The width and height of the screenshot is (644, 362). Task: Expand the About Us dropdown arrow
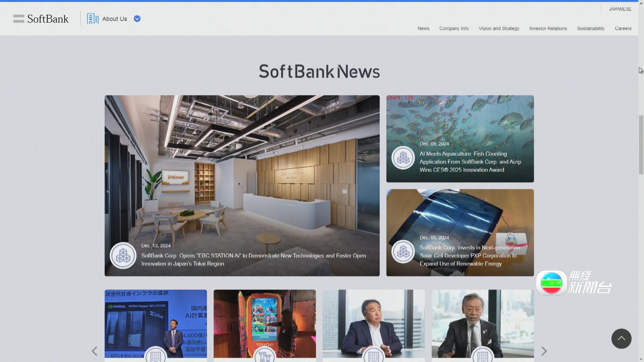[x=137, y=19]
